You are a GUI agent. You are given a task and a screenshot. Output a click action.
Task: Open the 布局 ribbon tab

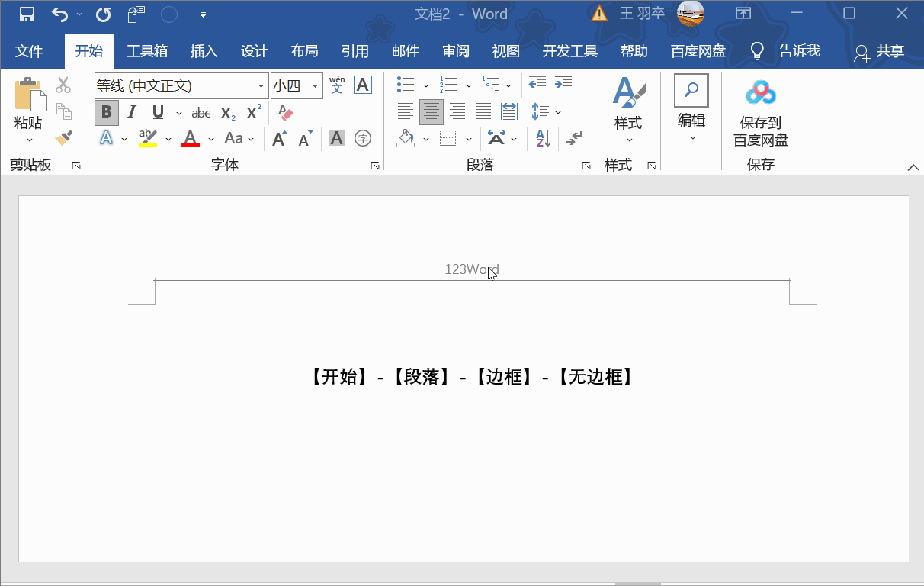click(304, 51)
